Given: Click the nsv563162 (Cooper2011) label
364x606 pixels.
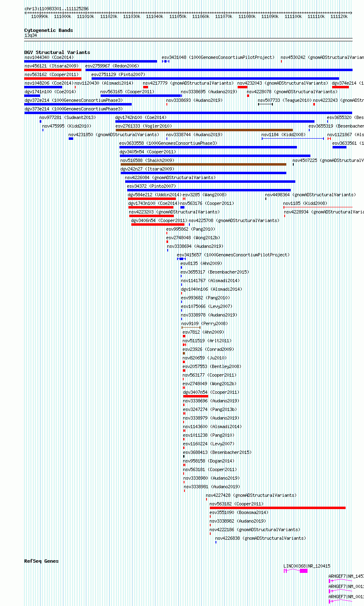Looking at the screenshot, I should (x=52, y=74).
